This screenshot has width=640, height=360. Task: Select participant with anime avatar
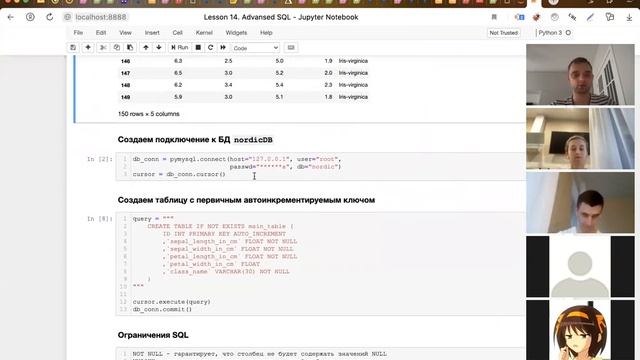point(580,330)
